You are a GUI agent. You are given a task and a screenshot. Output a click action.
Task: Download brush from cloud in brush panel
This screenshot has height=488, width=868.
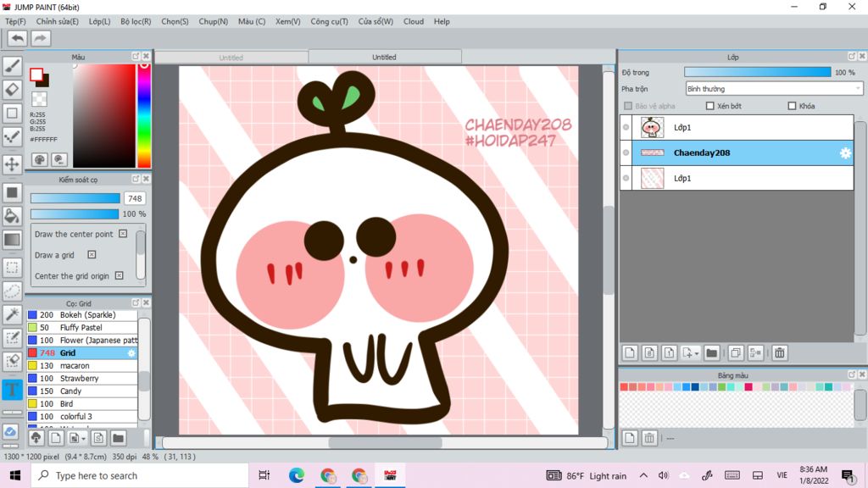[x=36, y=438]
